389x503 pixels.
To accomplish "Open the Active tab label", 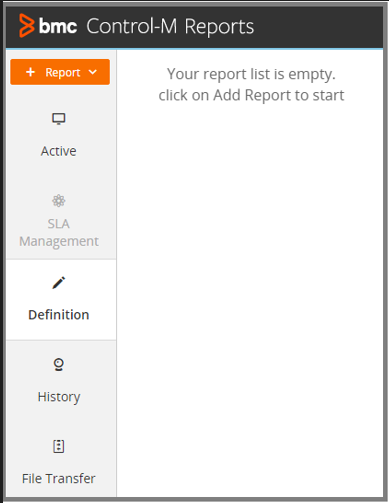I will (x=59, y=151).
